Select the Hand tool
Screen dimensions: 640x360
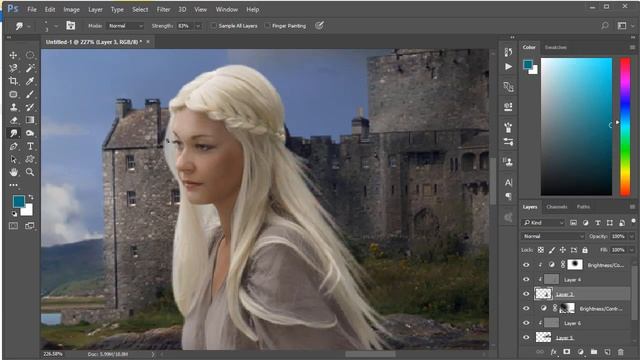(x=13, y=172)
